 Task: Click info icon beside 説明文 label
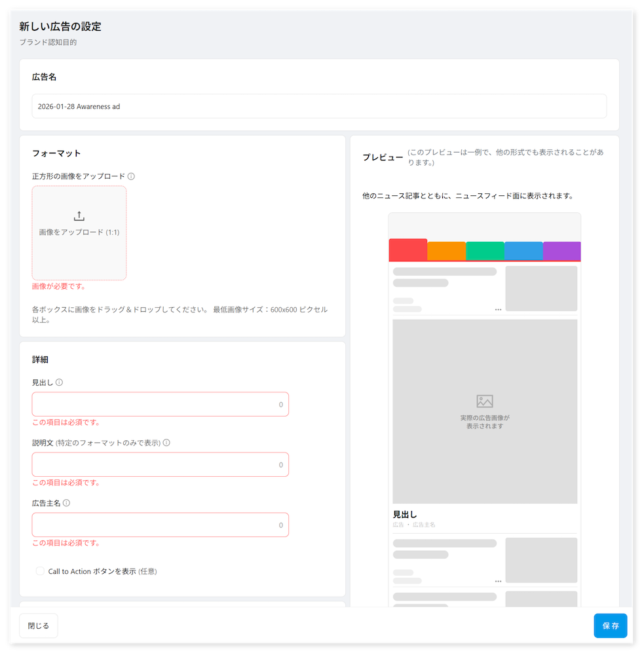pos(166,443)
